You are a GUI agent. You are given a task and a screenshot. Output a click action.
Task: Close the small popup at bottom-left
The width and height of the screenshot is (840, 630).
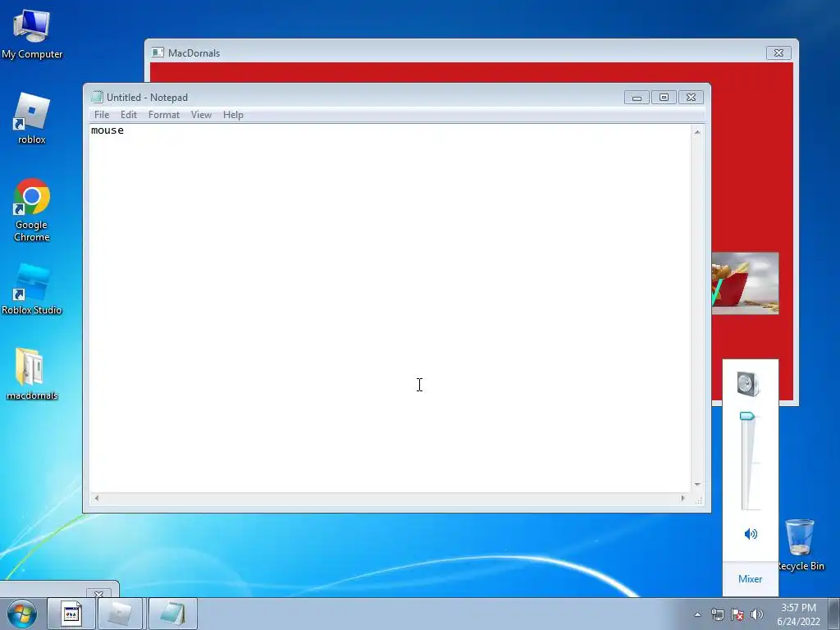pyautogui.click(x=98, y=594)
